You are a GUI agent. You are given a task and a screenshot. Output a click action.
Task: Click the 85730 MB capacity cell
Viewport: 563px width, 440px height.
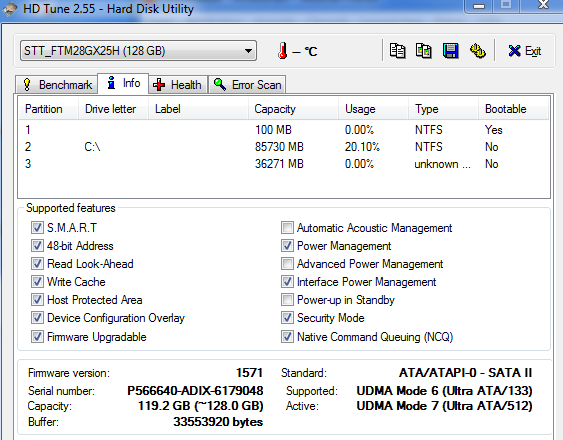(x=279, y=147)
